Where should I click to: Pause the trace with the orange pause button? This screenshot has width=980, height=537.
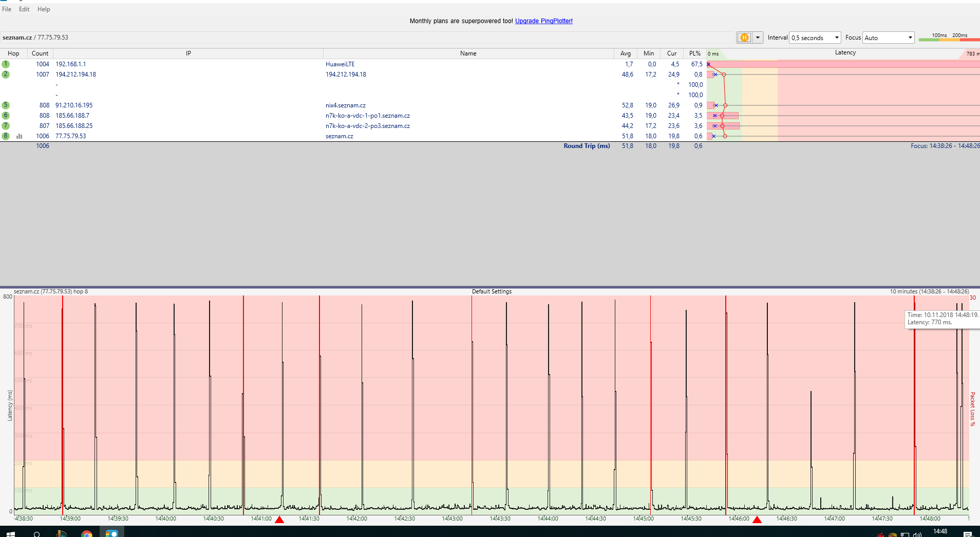(x=744, y=38)
